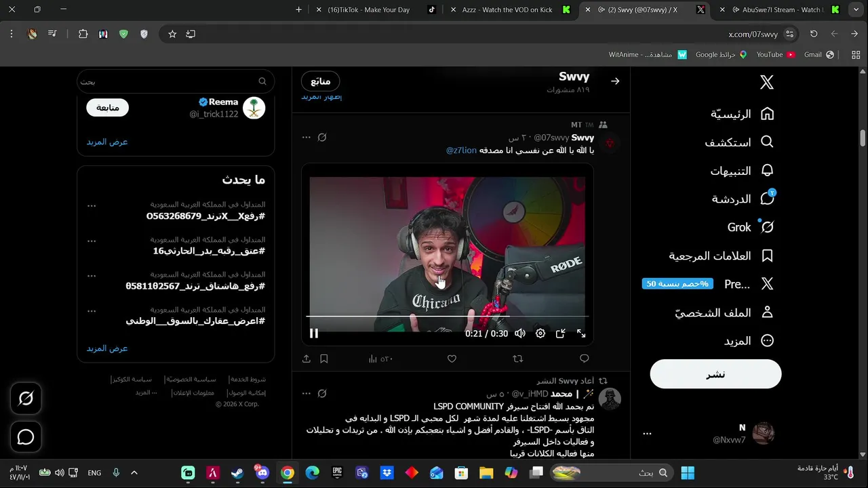Pause the playing video

(x=314, y=333)
